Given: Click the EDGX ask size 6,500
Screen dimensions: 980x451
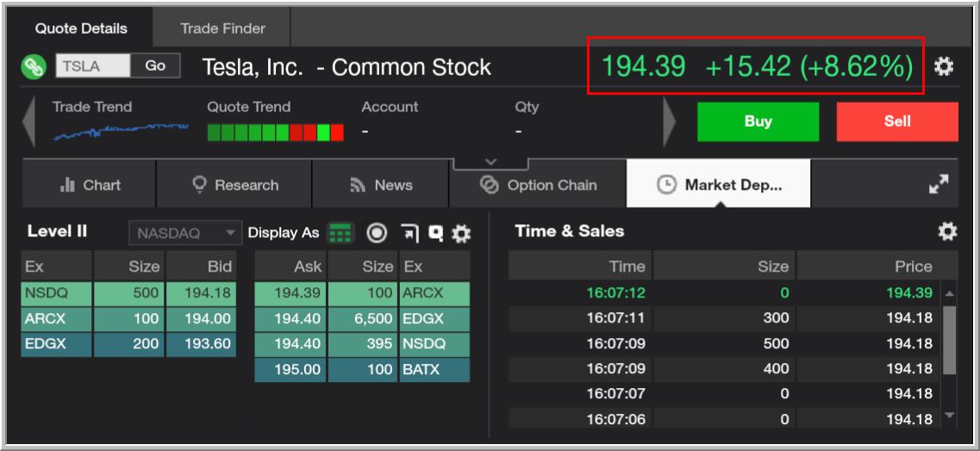Looking at the screenshot, I should click(363, 318).
